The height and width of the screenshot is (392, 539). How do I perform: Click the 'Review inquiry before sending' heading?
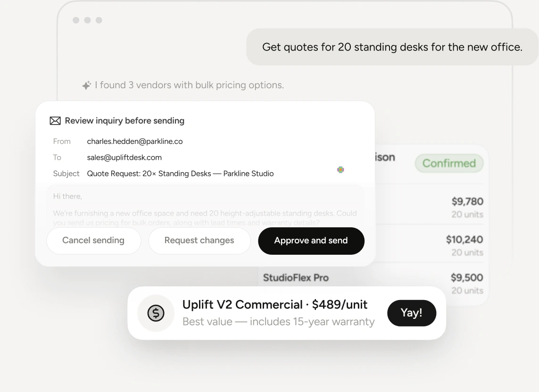[x=124, y=121]
